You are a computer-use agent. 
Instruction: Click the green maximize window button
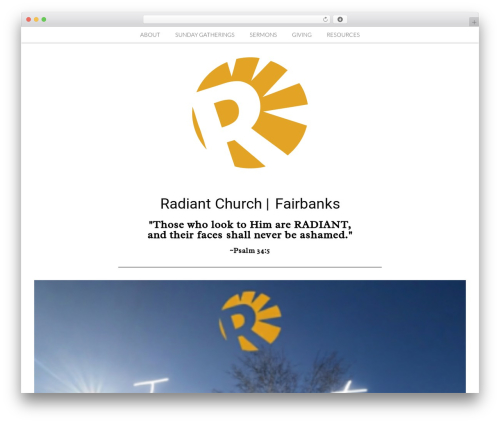click(x=44, y=19)
